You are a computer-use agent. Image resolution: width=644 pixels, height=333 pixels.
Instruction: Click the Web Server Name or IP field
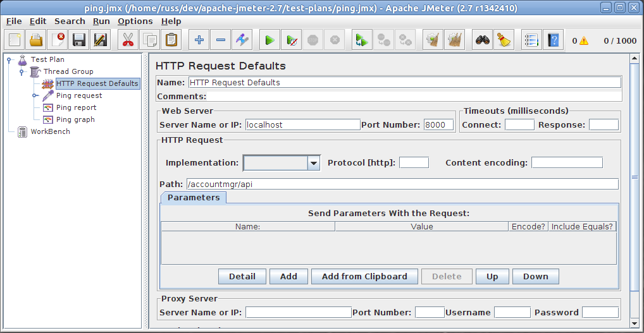click(x=302, y=124)
